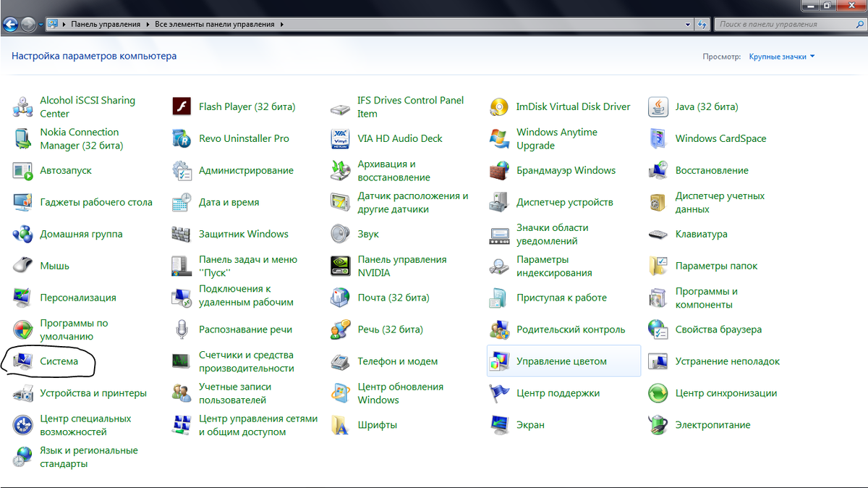Image resolution: width=868 pixels, height=488 pixels.
Task: Open the Устройства и принтеры icon
Action: tap(23, 393)
